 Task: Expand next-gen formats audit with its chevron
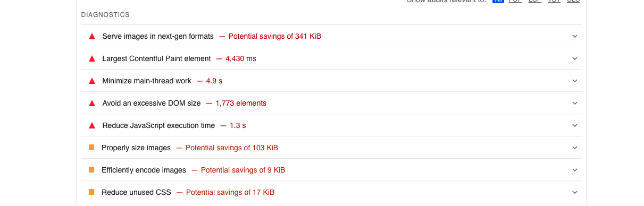(575, 36)
